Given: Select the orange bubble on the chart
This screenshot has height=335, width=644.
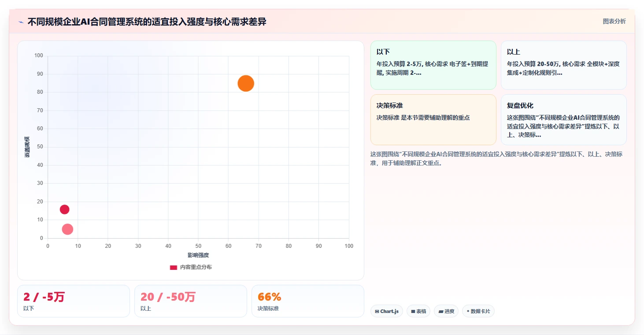Looking at the screenshot, I should click(246, 83).
